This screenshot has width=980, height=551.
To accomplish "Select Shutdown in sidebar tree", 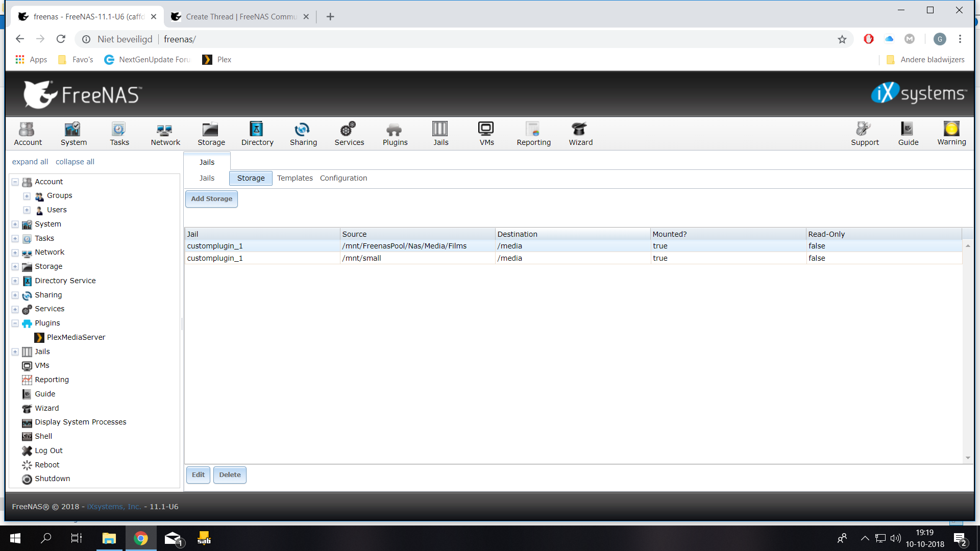I will pos(46,479).
